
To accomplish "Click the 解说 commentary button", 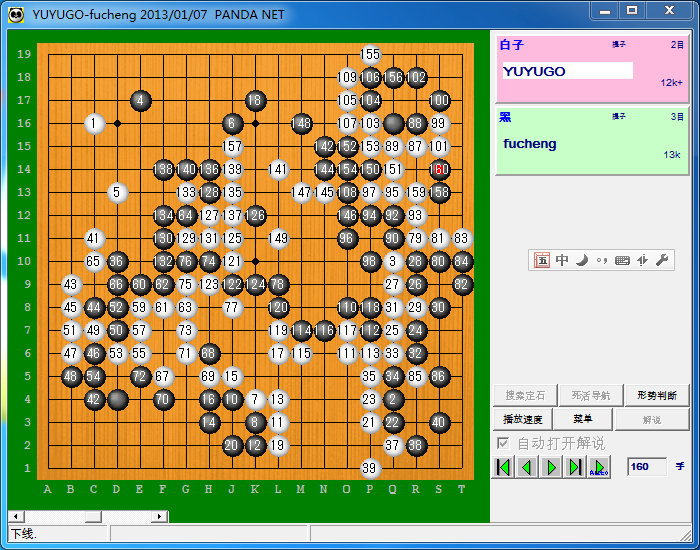I will [x=652, y=419].
